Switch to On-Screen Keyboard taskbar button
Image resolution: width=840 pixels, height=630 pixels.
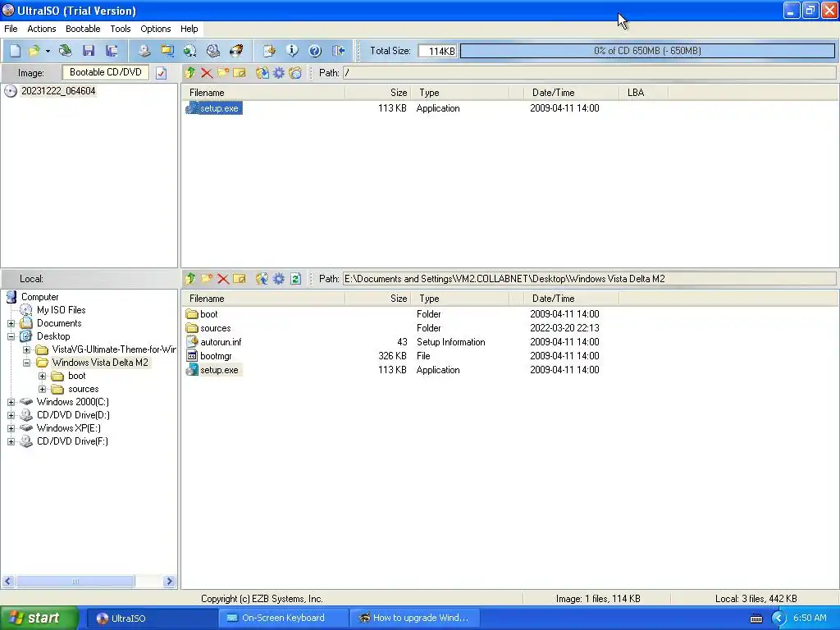(284, 618)
